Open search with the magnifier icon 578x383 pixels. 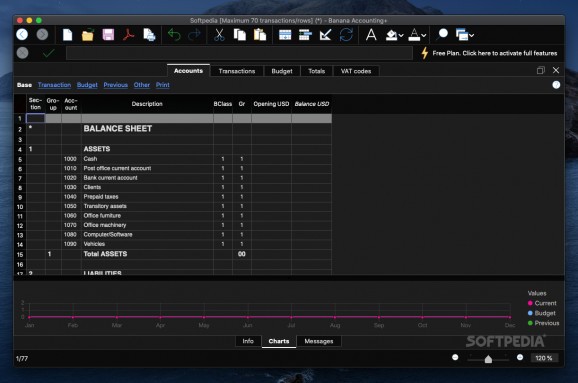[x=442, y=35]
